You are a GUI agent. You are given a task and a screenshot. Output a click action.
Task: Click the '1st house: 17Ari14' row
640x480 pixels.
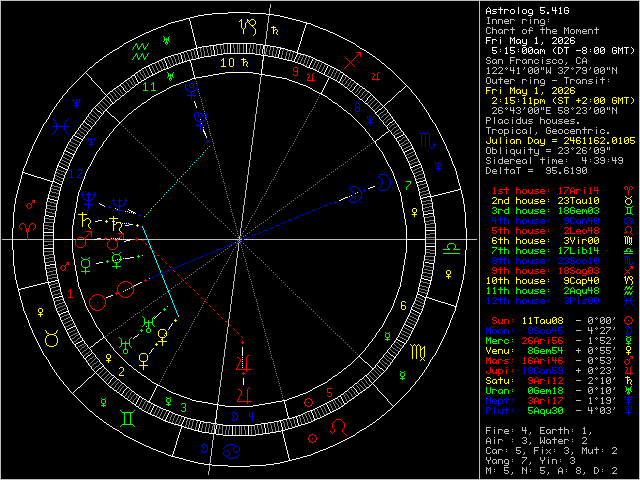click(x=545, y=191)
